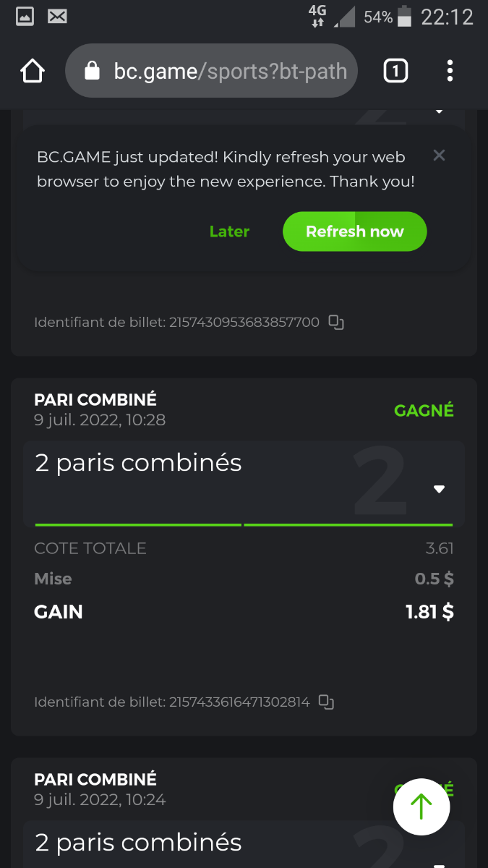
Task: Click the Refresh now button
Action: click(x=354, y=231)
